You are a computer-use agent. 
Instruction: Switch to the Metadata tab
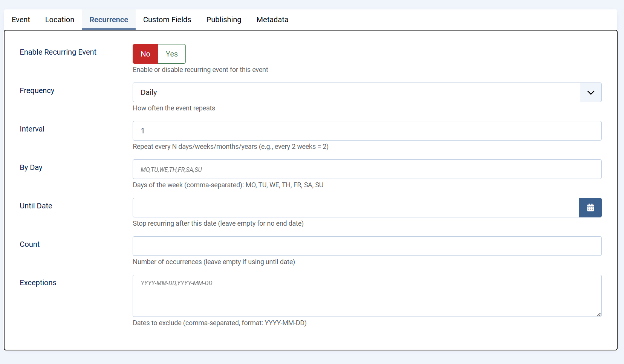pyautogui.click(x=272, y=20)
